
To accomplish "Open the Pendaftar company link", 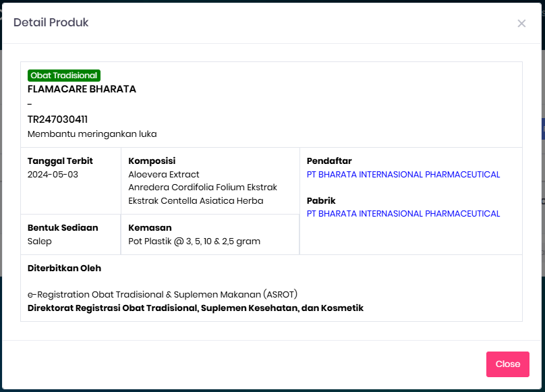I will click(x=403, y=175).
